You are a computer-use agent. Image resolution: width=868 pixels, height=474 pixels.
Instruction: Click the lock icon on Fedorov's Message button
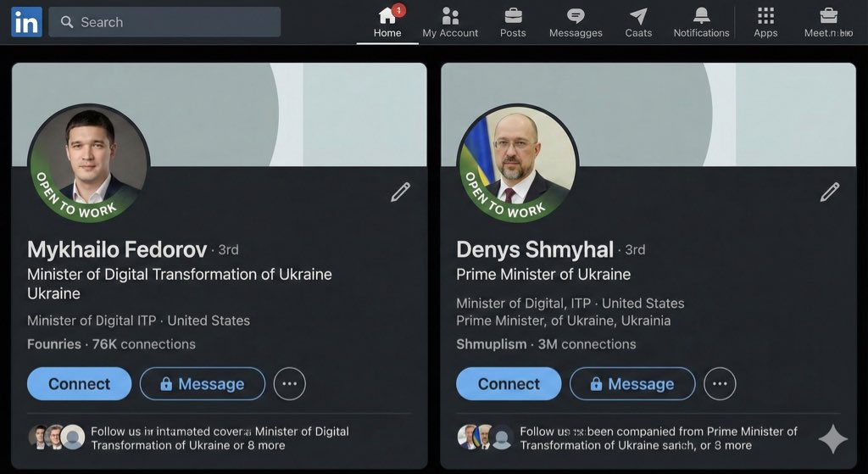point(165,384)
